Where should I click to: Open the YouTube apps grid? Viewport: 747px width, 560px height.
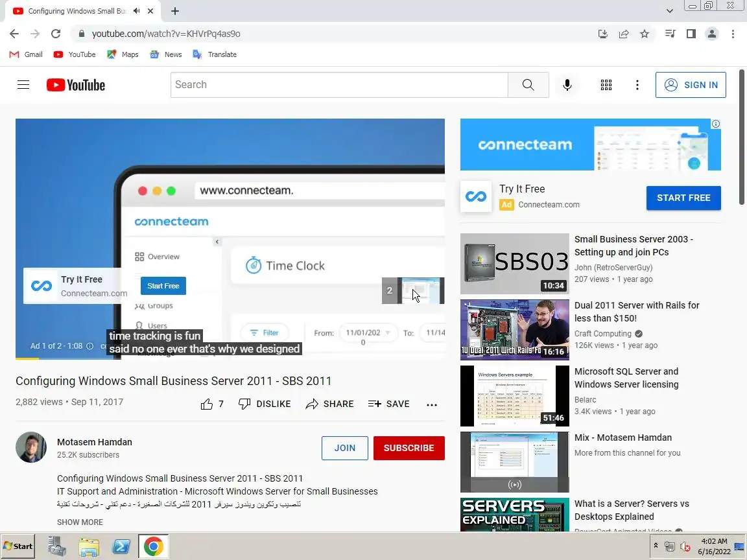coord(606,85)
